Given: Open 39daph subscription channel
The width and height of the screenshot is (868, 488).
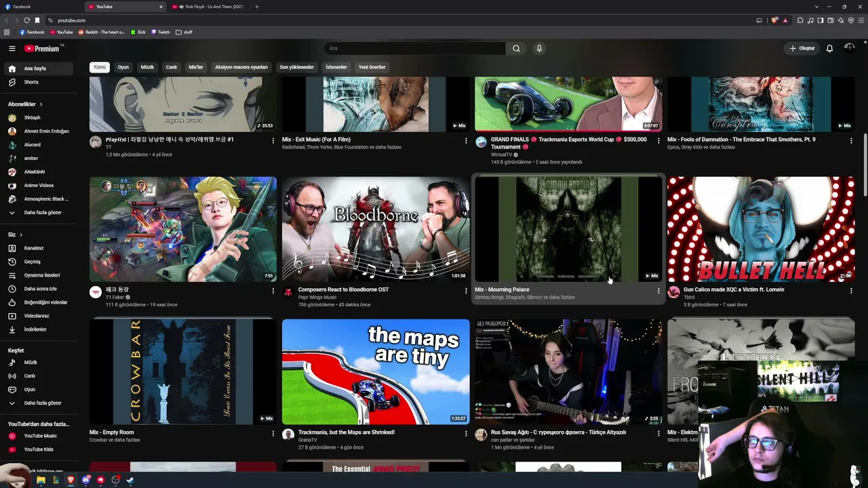Looking at the screenshot, I should (x=39, y=118).
